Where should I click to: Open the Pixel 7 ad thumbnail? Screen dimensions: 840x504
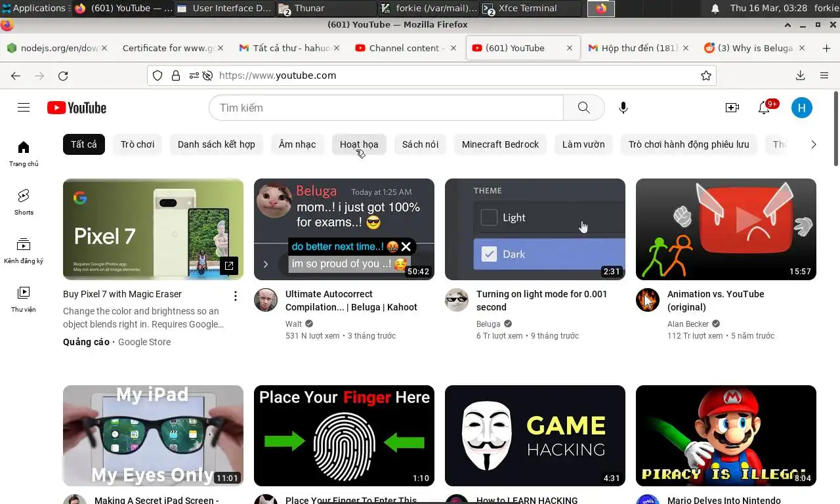pyautogui.click(x=153, y=229)
